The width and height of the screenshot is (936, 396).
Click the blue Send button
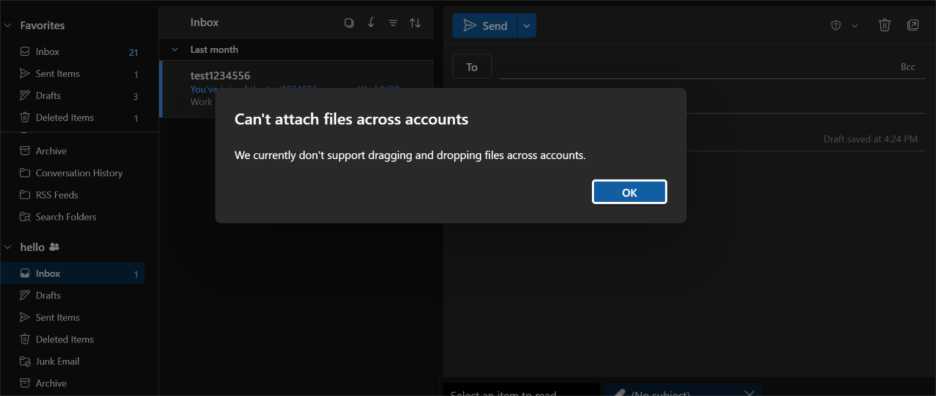[485, 26]
